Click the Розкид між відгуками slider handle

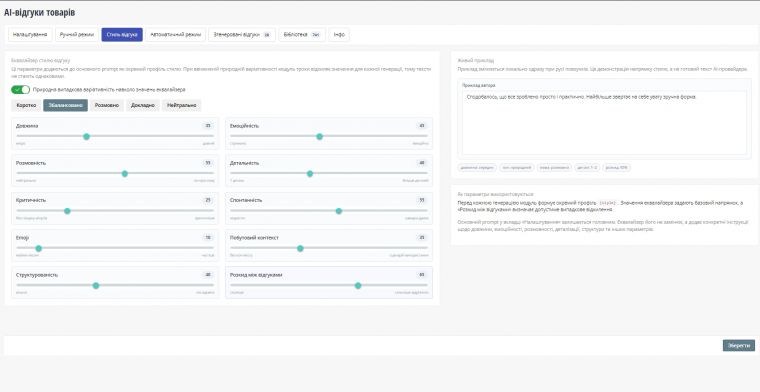(358, 285)
